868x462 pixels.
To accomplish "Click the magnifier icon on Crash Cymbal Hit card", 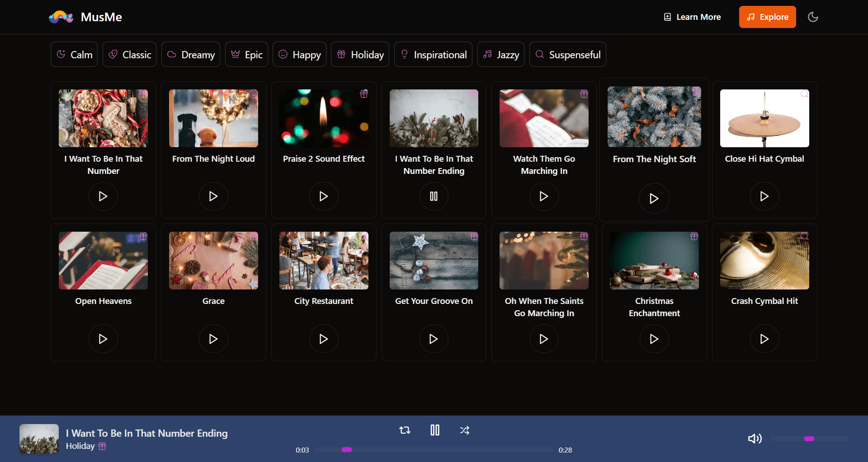I will coord(804,236).
